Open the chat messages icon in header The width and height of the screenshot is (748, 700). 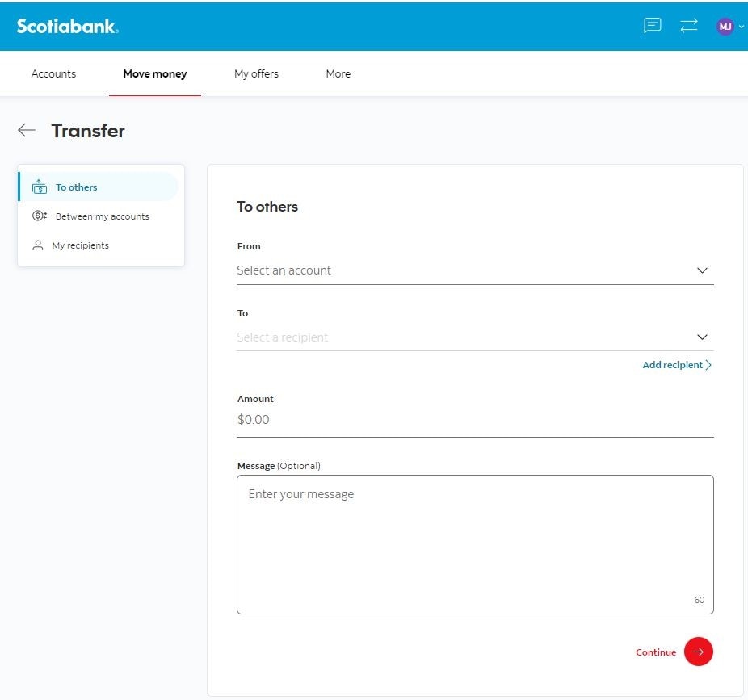652,25
